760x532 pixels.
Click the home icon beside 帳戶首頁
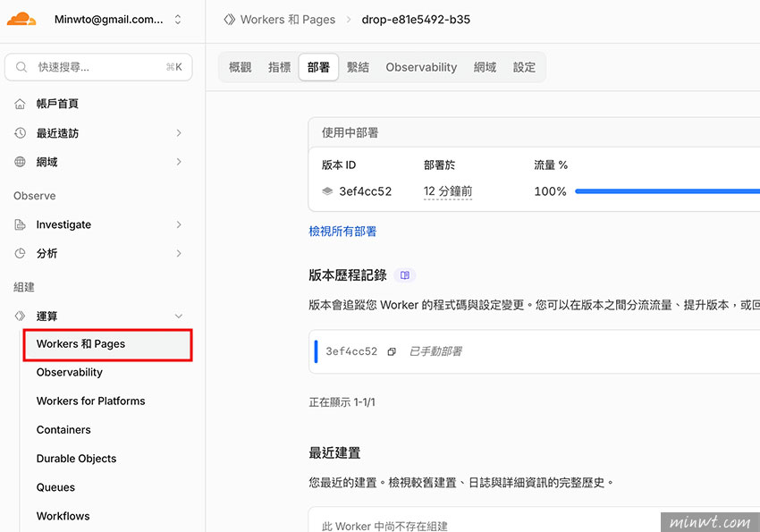tap(20, 104)
